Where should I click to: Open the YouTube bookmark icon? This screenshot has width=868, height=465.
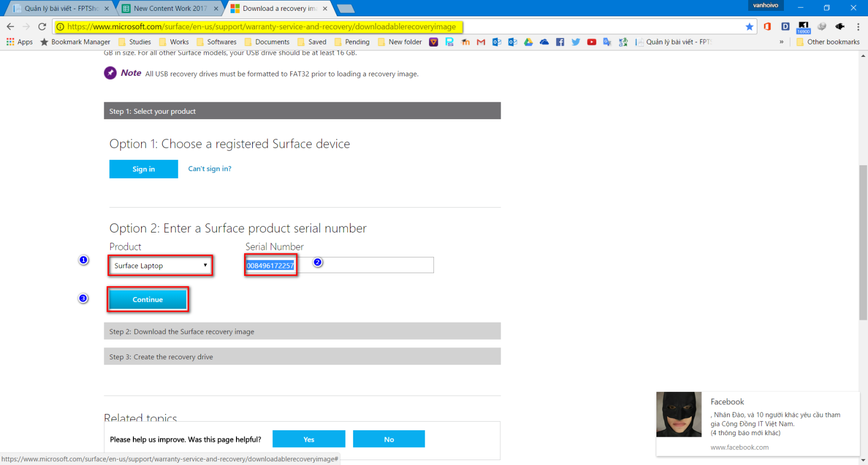(591, 42)
